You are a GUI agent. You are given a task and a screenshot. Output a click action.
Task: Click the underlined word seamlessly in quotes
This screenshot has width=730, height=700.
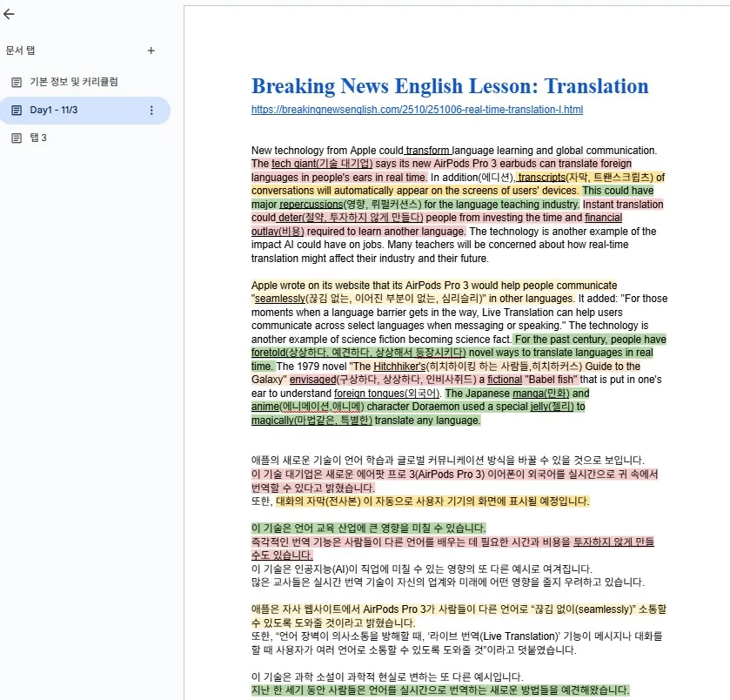[280, 299]
